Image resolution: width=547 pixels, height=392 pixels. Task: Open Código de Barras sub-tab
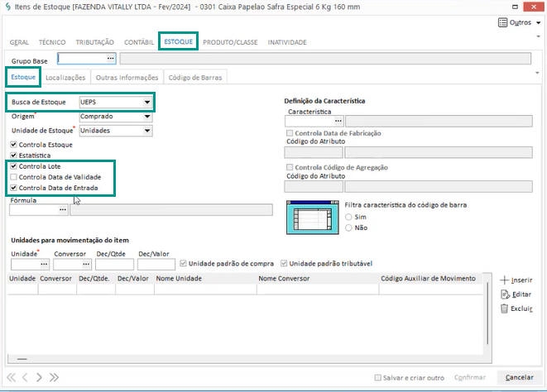pos(195,78)
